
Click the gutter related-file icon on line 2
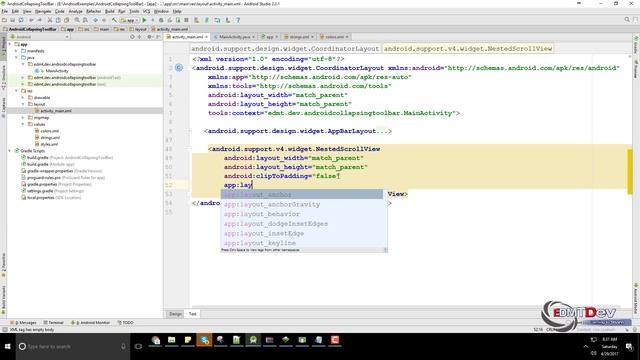click(179, 68)
